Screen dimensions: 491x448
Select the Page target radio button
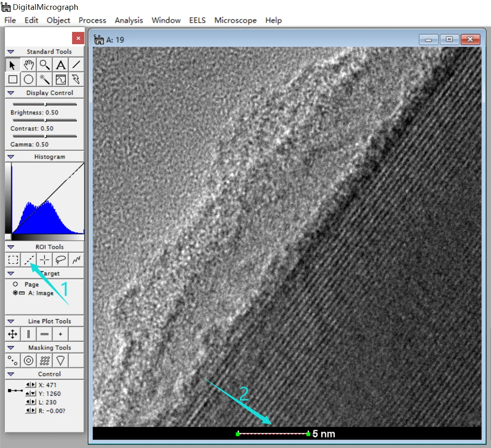[x=15, y=284]
